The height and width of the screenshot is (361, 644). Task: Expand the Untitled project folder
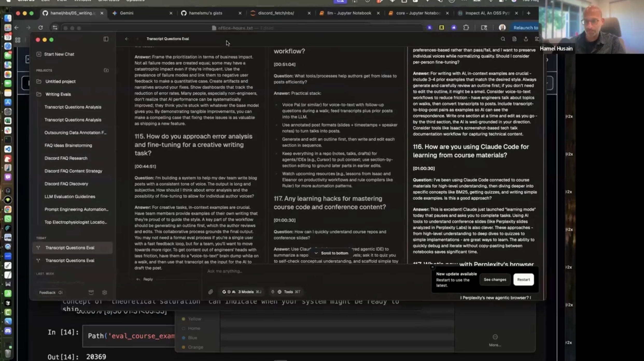coord(60,81)
